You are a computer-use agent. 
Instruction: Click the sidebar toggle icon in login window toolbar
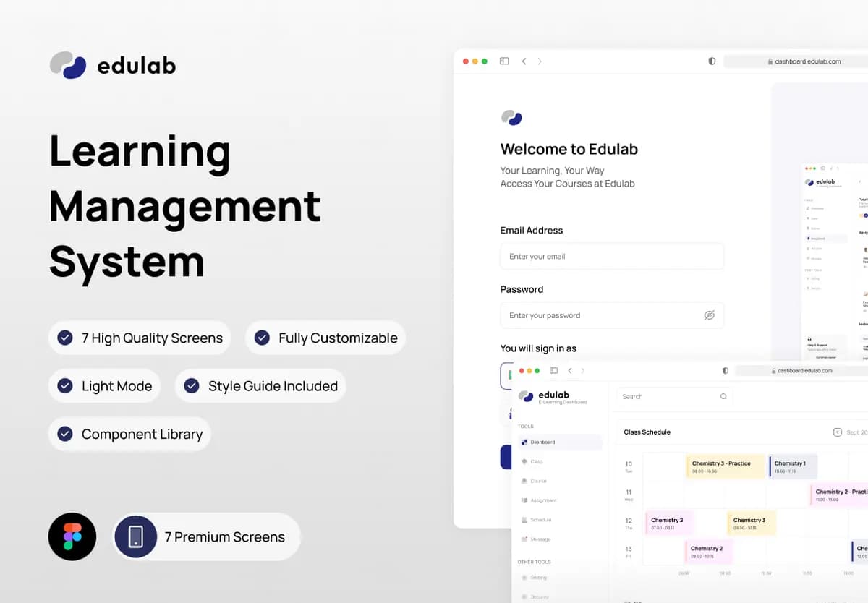tap(504, 61)
